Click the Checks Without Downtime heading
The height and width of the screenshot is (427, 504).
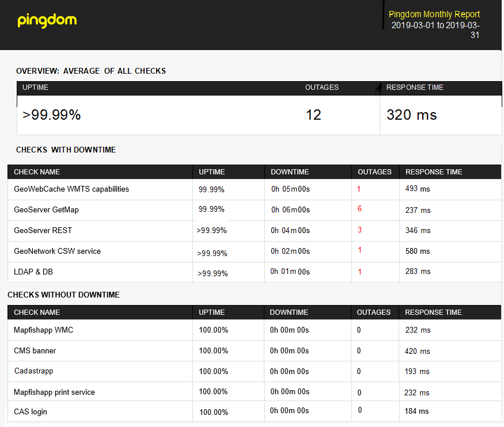tap(63, 295)
